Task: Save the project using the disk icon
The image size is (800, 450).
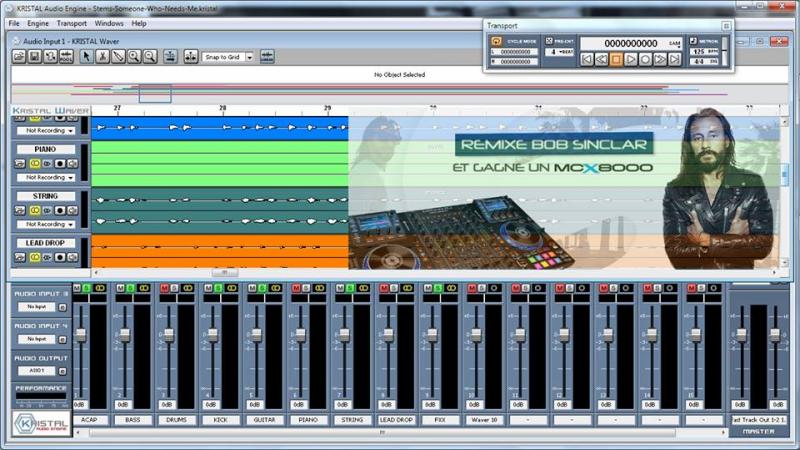Action: pyautogui.click(x=35, y=57)
